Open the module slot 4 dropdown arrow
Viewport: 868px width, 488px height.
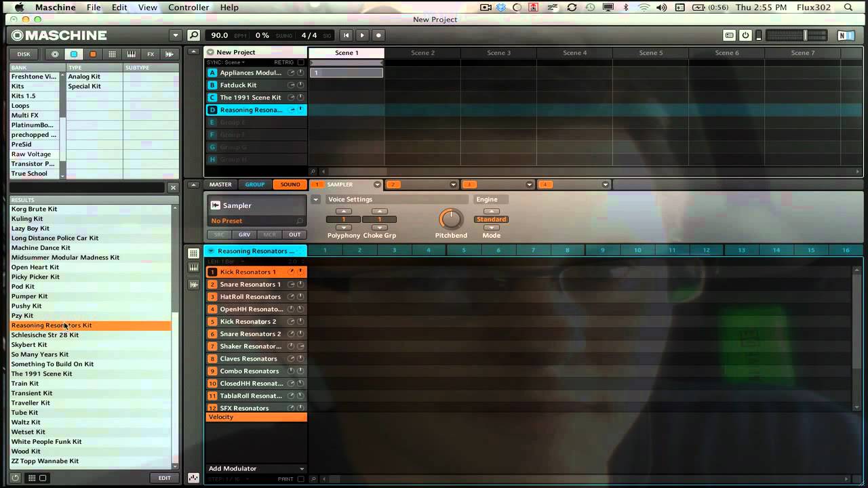pyautogui.click(x=606, y=184)
